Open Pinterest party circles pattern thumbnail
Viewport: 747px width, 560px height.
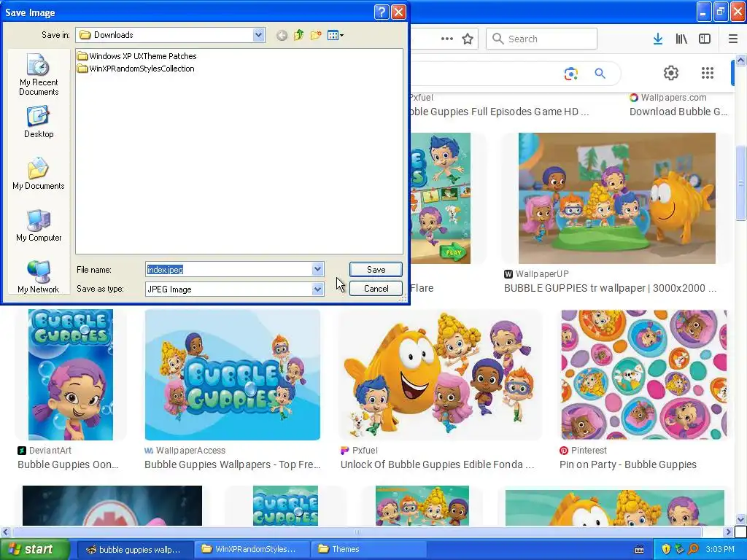coord(644,375)
